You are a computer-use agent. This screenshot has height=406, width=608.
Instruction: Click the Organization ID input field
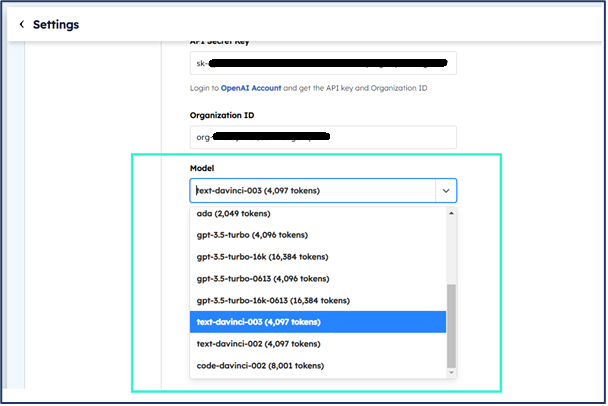(322, 137)
